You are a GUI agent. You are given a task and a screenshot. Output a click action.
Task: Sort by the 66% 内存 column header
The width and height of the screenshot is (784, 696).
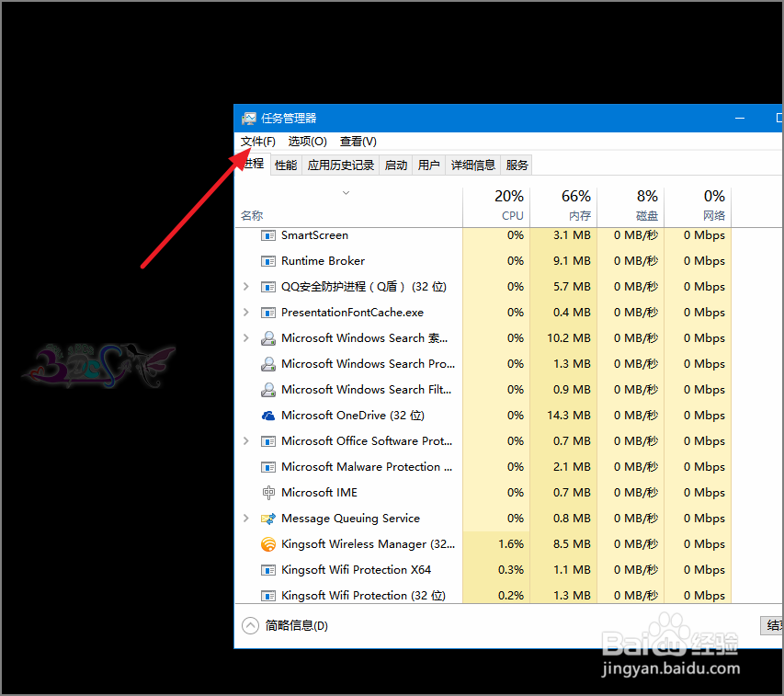click(x=563, y=207)
